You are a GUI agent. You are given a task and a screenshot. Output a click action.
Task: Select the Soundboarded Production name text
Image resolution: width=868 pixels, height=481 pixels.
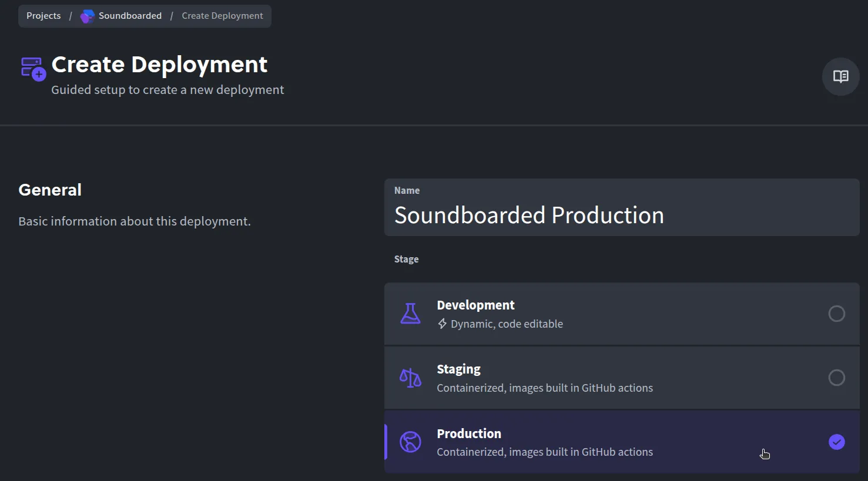(x=528, y=215)
